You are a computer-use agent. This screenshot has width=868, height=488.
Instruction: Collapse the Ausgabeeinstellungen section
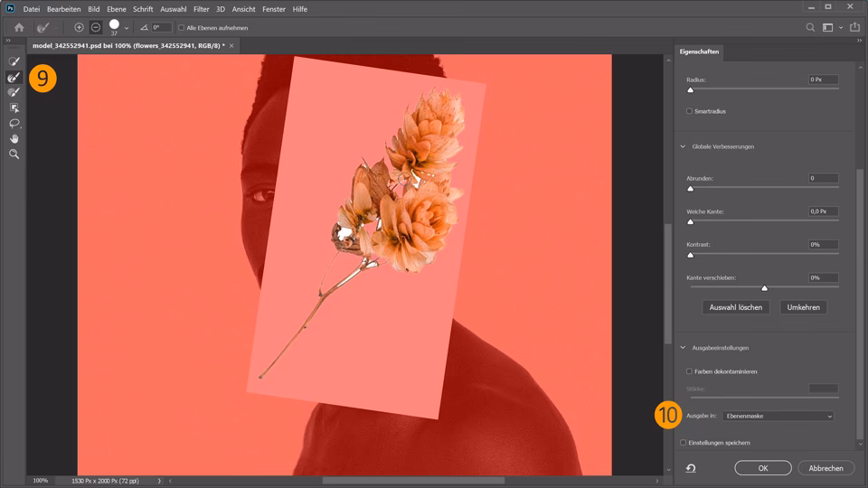pyautogui.click(x=683, y=347)
